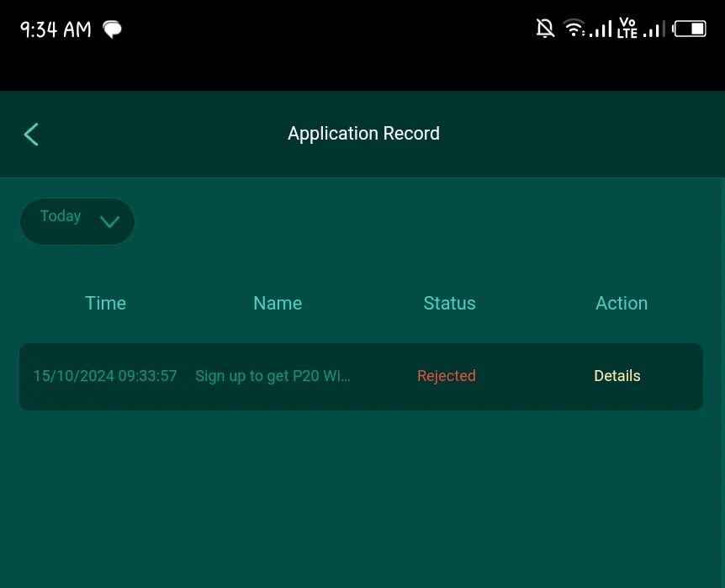Tap the muted bell icon in status bar
The image size is (725, 588).
pos(545,29)
